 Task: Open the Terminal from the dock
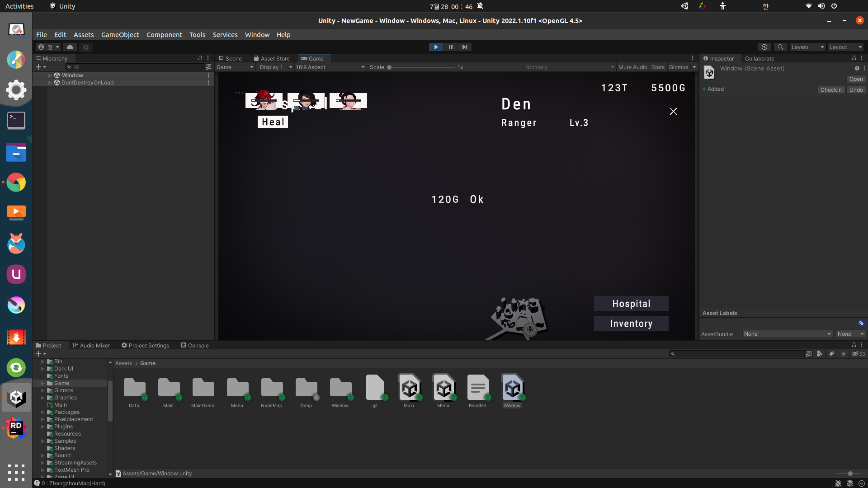pyautogui.click(x=16, y=121)
